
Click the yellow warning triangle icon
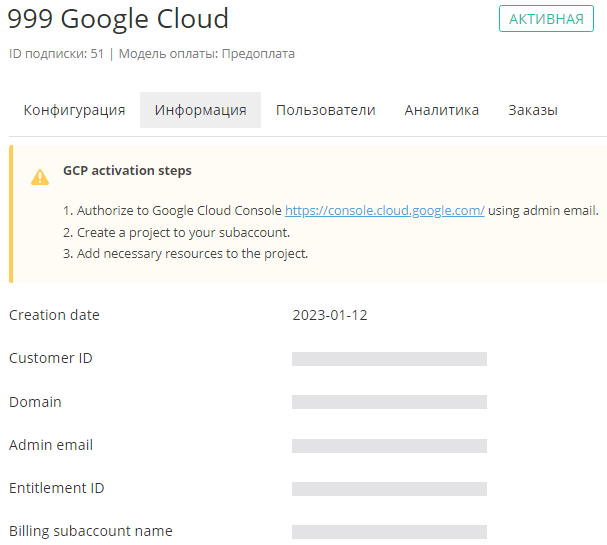pyautogui.click(x=40, y=177)
